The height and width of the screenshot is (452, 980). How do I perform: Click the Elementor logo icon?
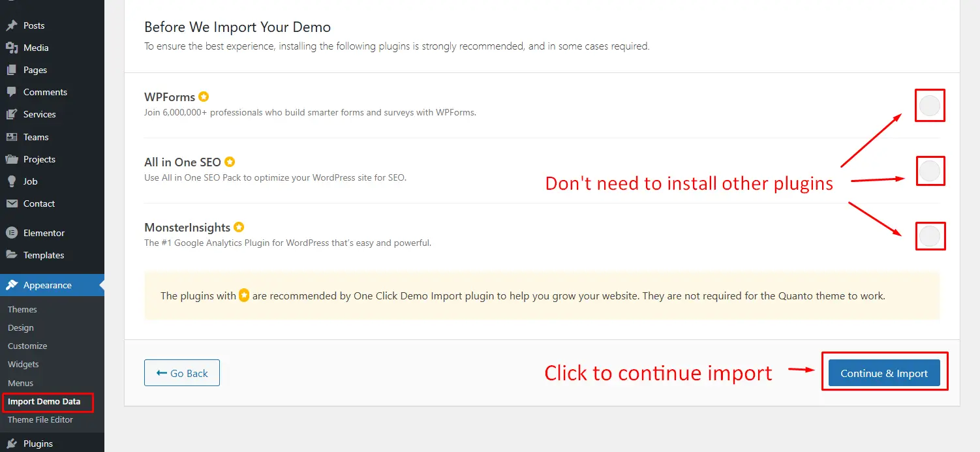coord(12,233)
